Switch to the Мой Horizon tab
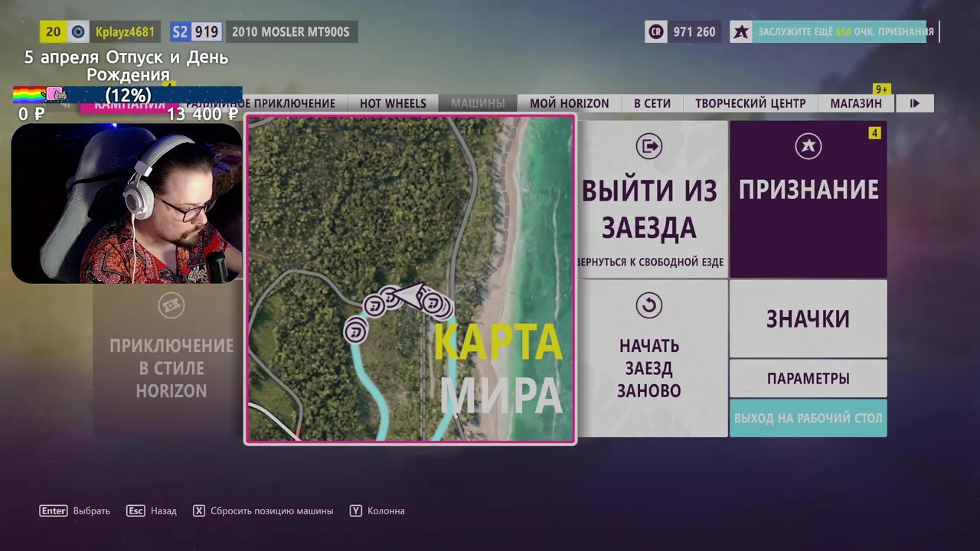This screenshot has width=980, height=551. point(570,103)
